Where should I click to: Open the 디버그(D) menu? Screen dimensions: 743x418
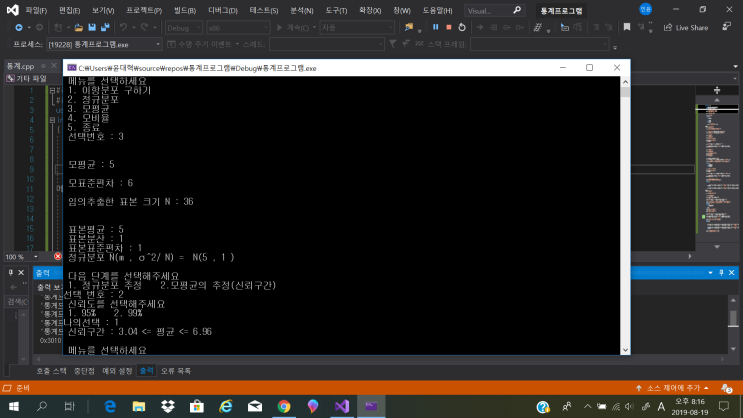point(223,10)
